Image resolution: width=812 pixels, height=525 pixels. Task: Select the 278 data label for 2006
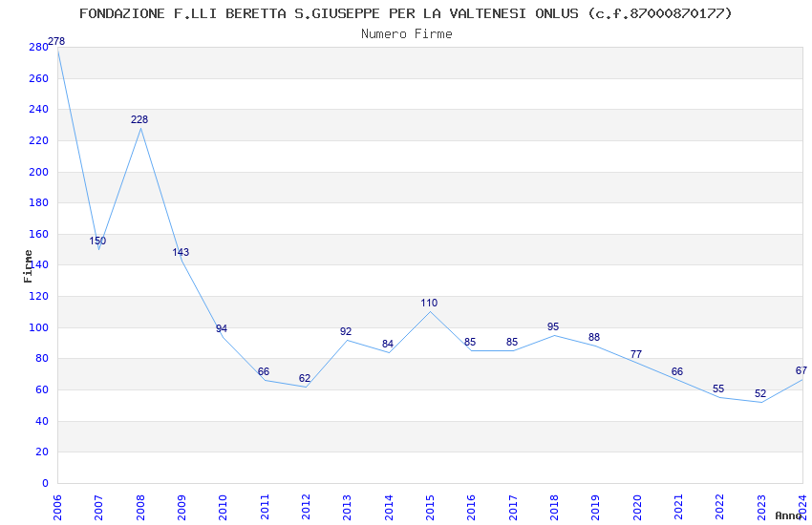pos(56,41)
